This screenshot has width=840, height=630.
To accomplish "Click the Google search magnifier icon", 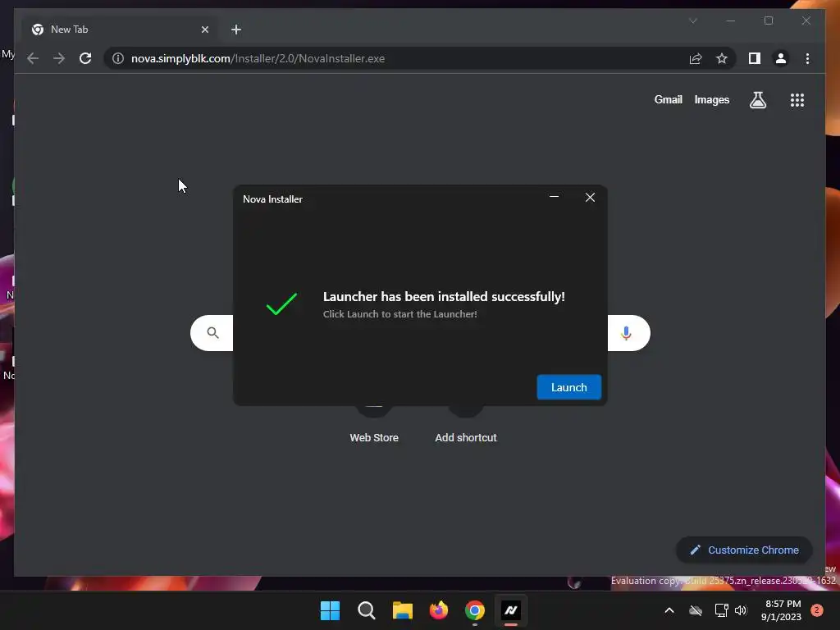I will click(x=212, y=333).
